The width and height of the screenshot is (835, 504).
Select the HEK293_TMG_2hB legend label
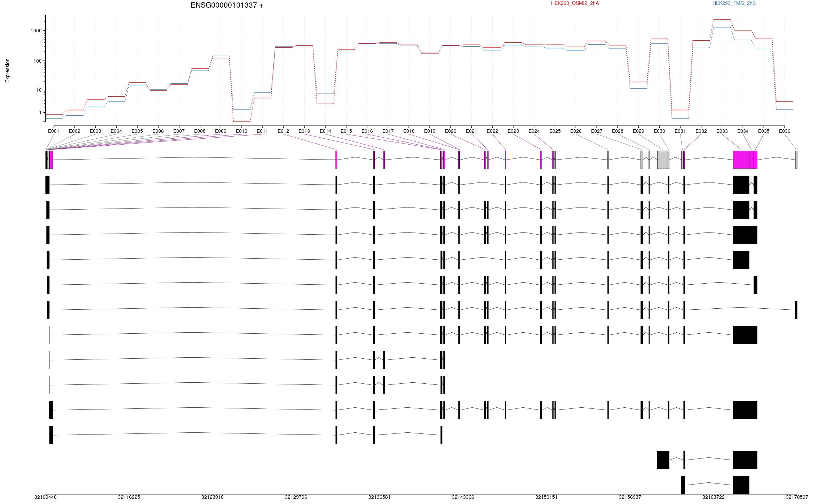coord(734,3)
